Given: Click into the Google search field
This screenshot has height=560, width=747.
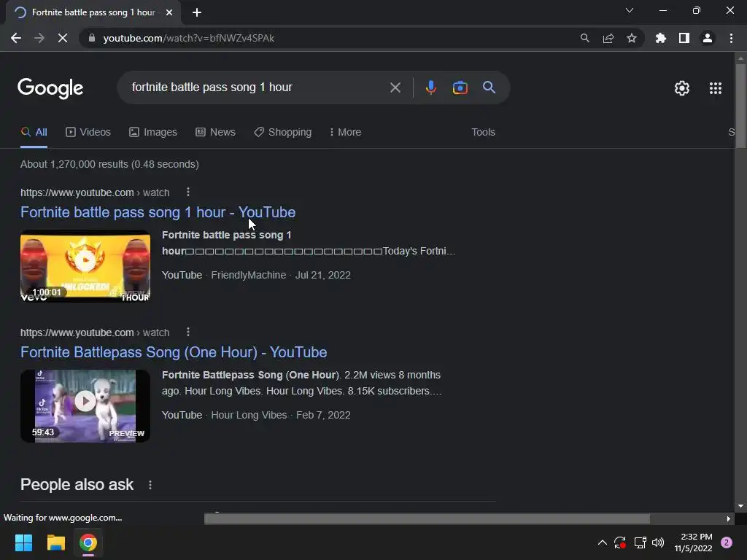Looking at the screenshot, I should (258, 87).
